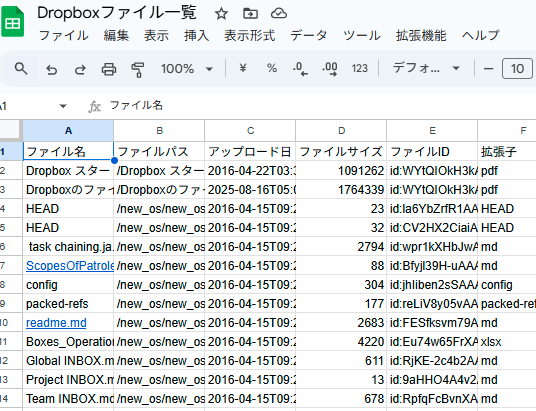Open the データ menu
The width and height of the screenshot is (536, 411).
309,36
